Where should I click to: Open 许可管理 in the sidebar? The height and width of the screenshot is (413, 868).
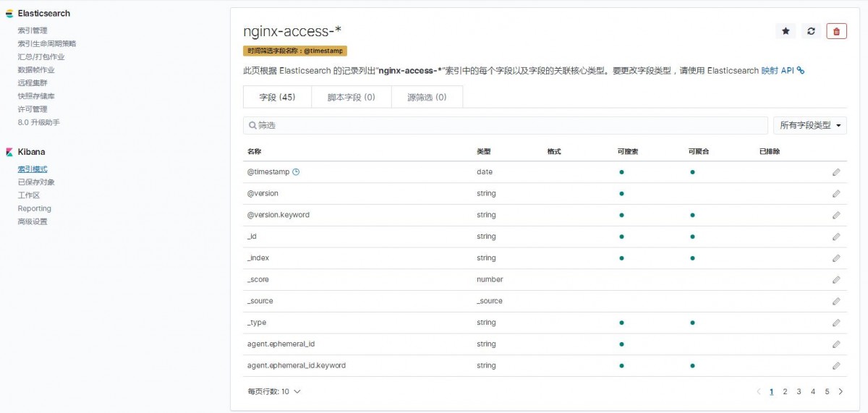pos(33,109)
